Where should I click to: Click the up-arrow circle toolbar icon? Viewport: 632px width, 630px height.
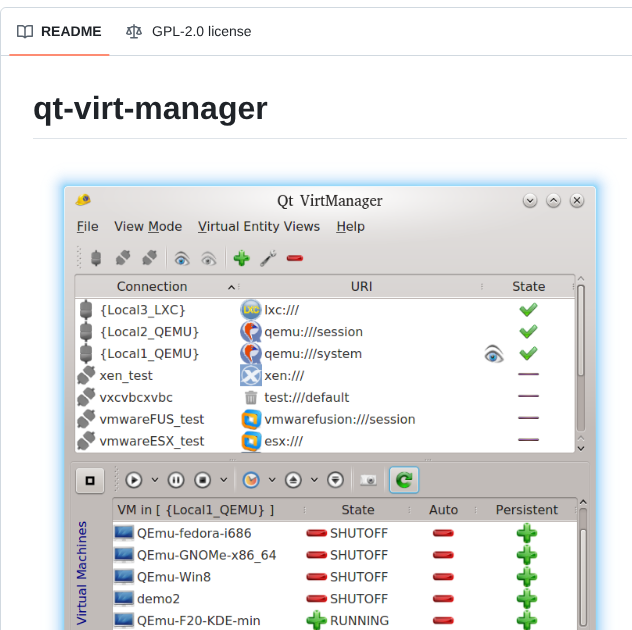point(293,480)
